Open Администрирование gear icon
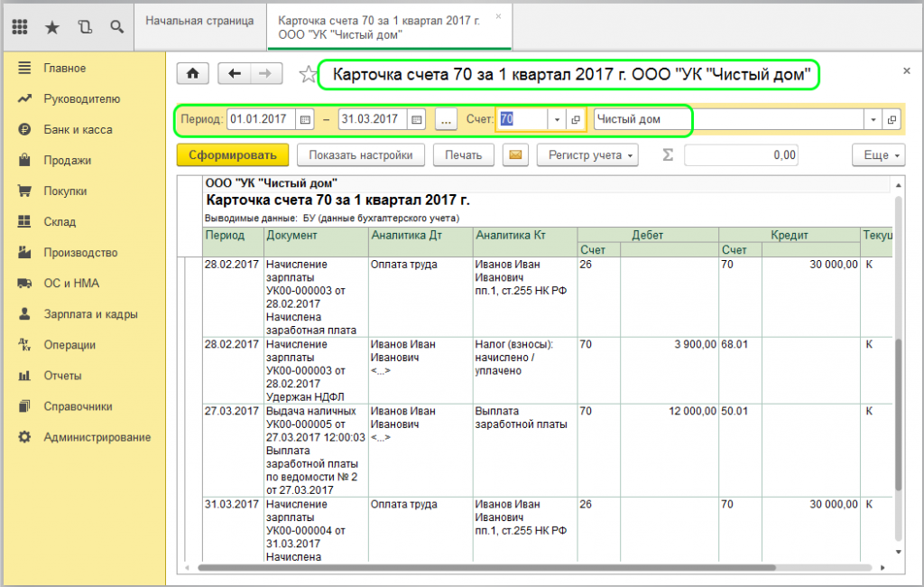This screenshot has width=924, height=587. tap(24, 437)
